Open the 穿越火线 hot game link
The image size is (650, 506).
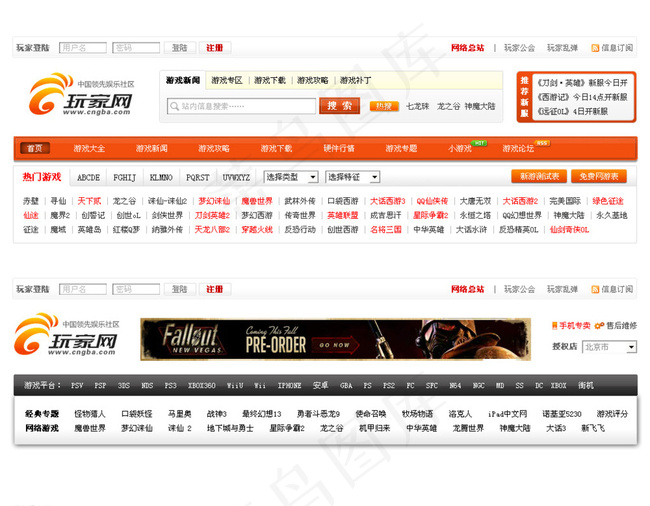257,230
